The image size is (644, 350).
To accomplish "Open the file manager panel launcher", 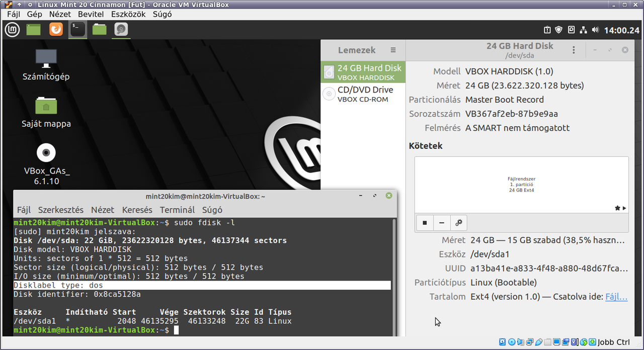I will coord(99,30).
